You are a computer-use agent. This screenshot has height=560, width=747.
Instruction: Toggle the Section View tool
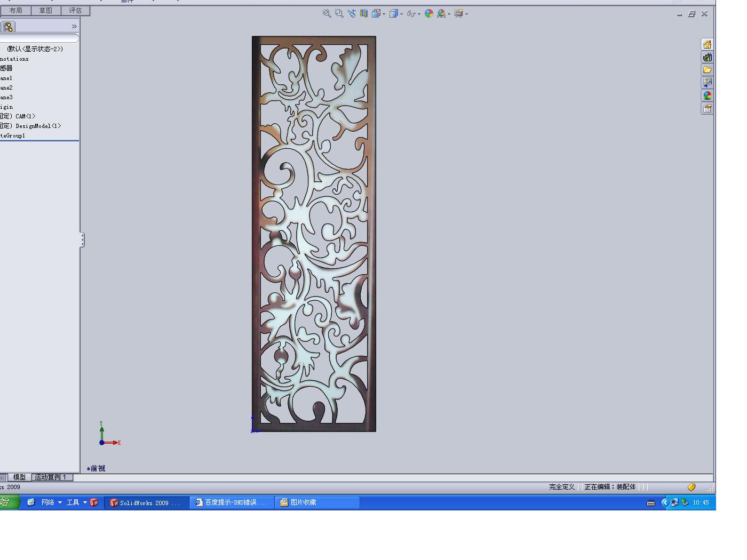[x=364, y=13]
